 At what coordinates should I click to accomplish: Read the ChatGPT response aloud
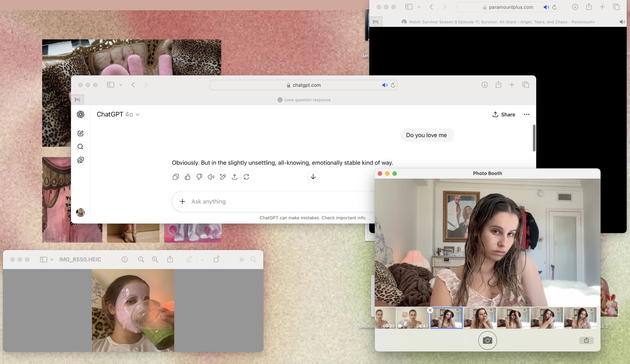click(211, 177)
